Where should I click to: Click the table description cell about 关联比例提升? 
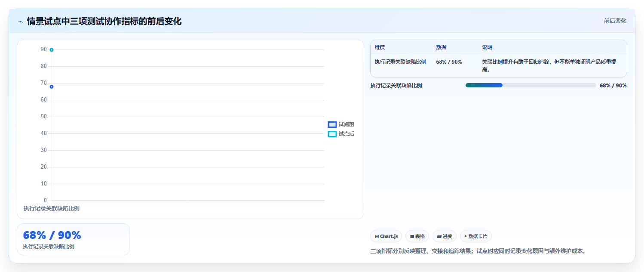pyautogui.click(x=549, y=66)
